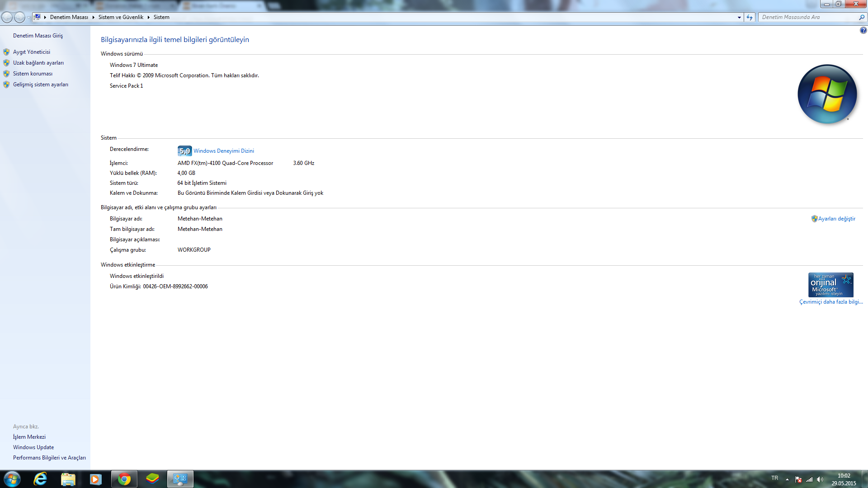Image resolution: width=868 pixels, height=488 pixels.
Task: Click the search magnifier icon
Action: pos(862,17)
